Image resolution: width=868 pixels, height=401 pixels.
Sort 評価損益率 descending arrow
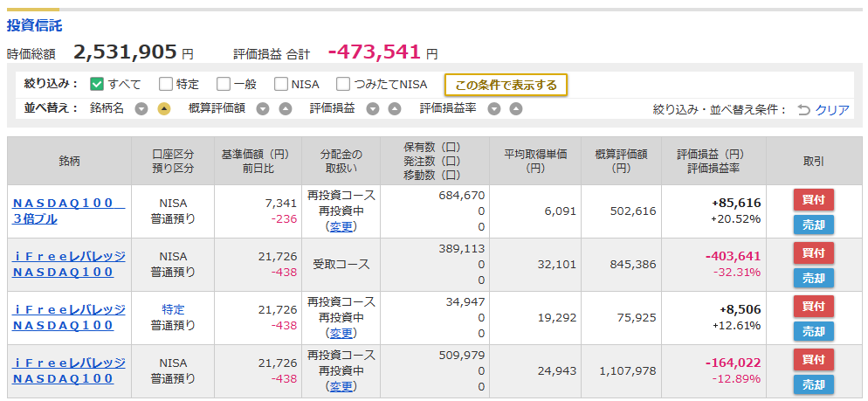pos(494,109)
